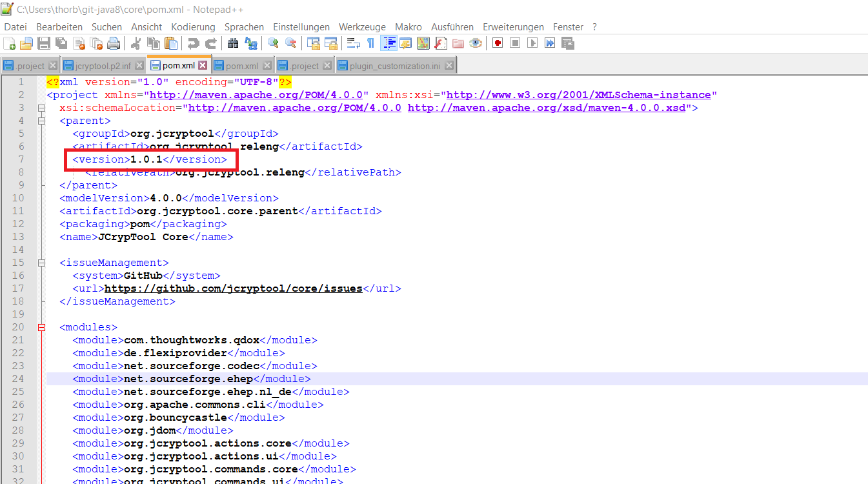This screenshot has width=868, height=484.
Task: Switch to the jcryptool.p2.inf tab
Action: click(103, 66)
